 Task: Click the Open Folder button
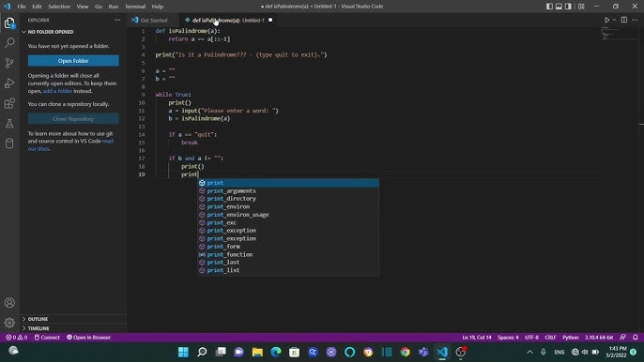(x=73, y=61)
